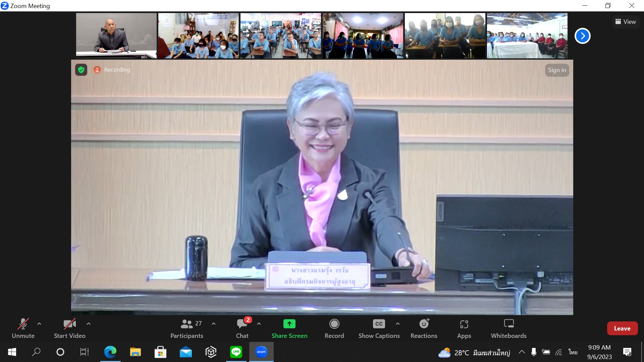Open the Zoom Apps panel
Image resolution: width=644 pixels, height=362 pixels.
click(x=464, y=328)
